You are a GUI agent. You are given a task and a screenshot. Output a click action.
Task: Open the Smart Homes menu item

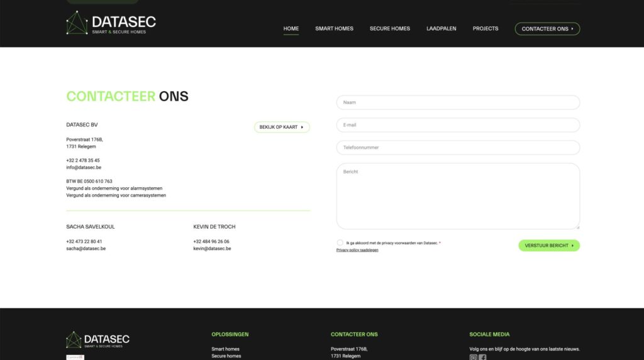point(335,29)
